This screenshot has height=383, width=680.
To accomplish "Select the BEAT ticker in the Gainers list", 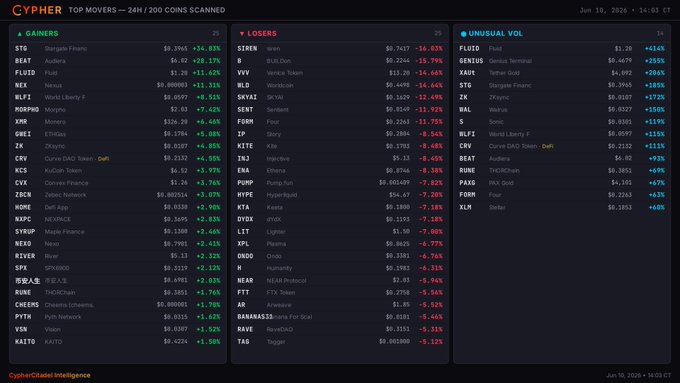I will pos(23,61).
